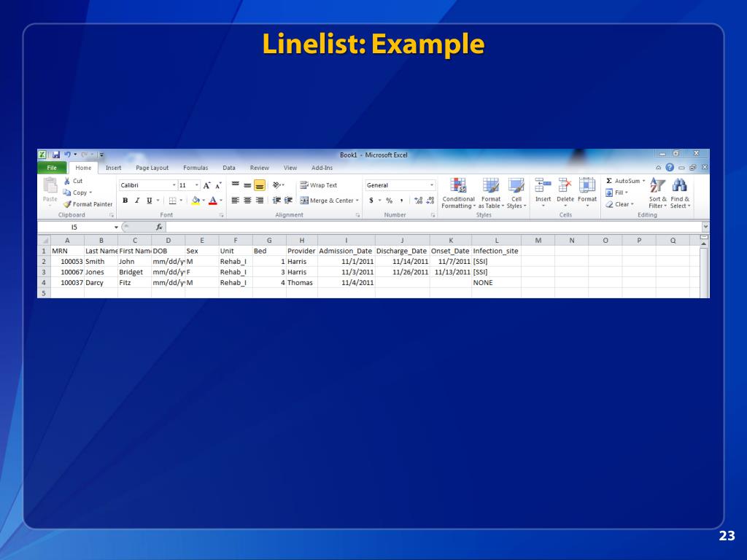
Task: Switch to the Insert ribbon tab
Action: 113,168
